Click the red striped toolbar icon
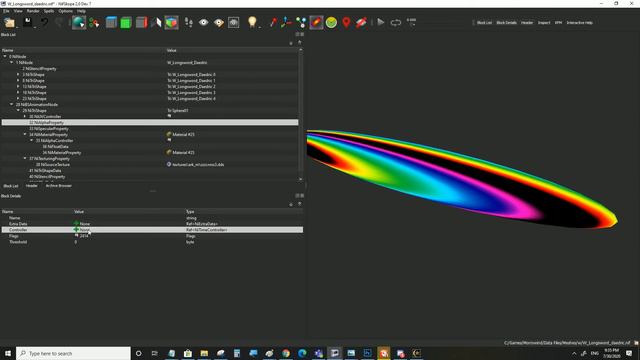 pos(361,22)
